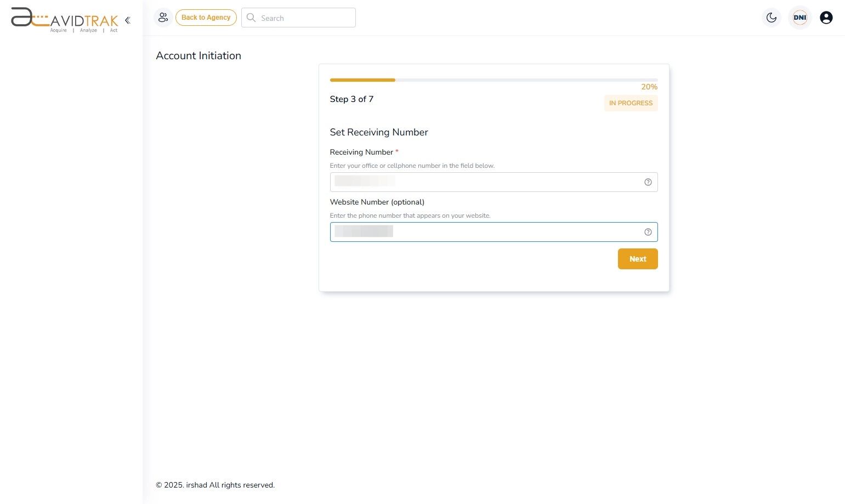Toggle dark mode with the moon icon
The width and height of the screenshot is (845, 504).
tap(772, 18)
